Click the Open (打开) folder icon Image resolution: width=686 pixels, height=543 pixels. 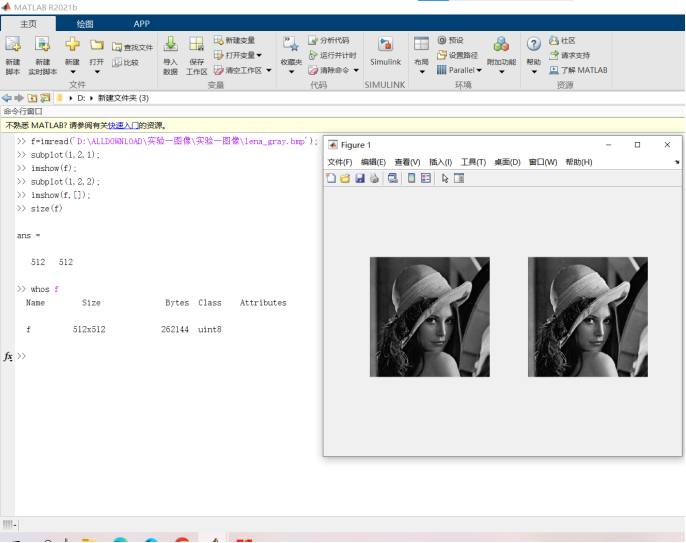click(97, 44)
